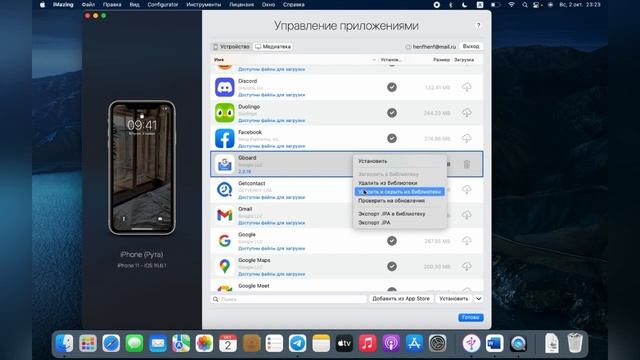Click the Facebook app icon in the list

[224, 138]
